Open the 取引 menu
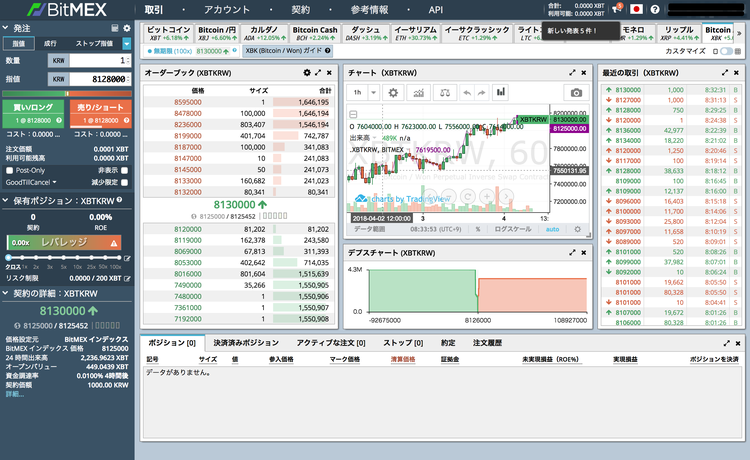 tap(154, 10)
